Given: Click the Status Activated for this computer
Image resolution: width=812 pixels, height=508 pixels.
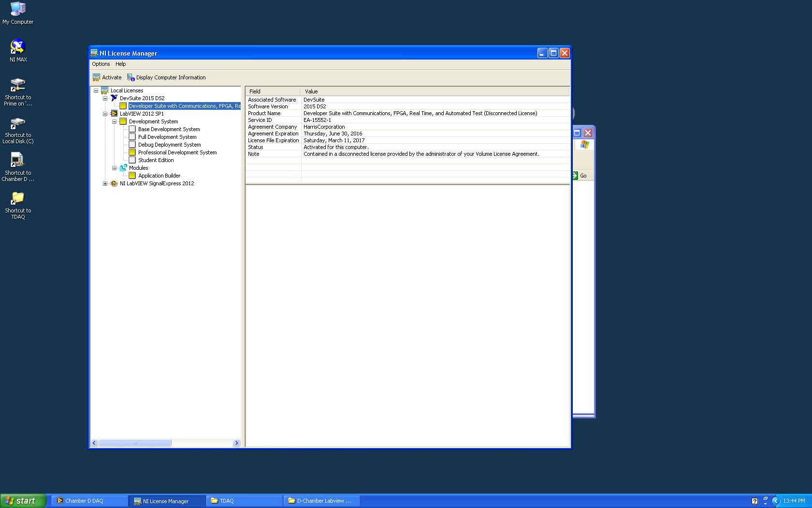Looking at the screenshot, I should coord(336,147).
